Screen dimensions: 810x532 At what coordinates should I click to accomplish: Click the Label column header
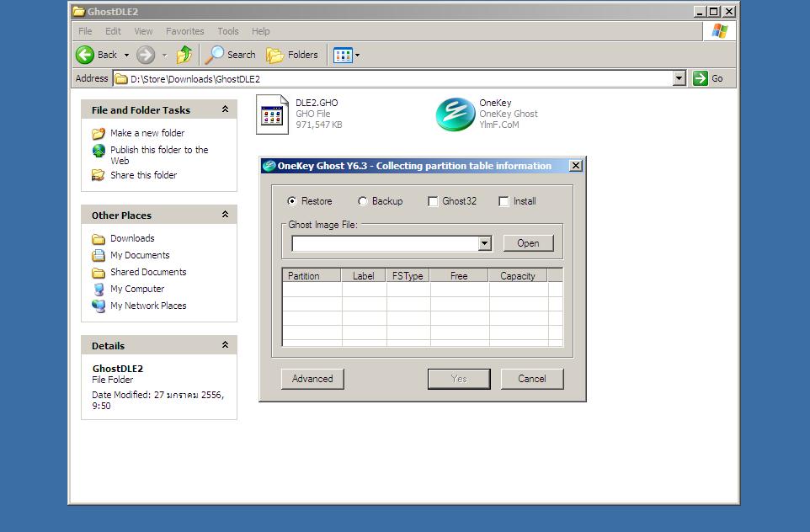(x=363, y=276)
